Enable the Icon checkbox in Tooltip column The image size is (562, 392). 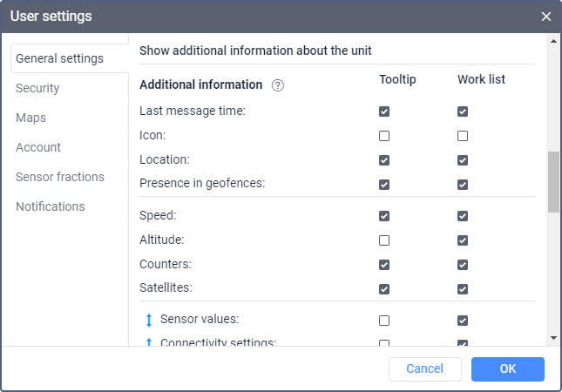point(384,136)
